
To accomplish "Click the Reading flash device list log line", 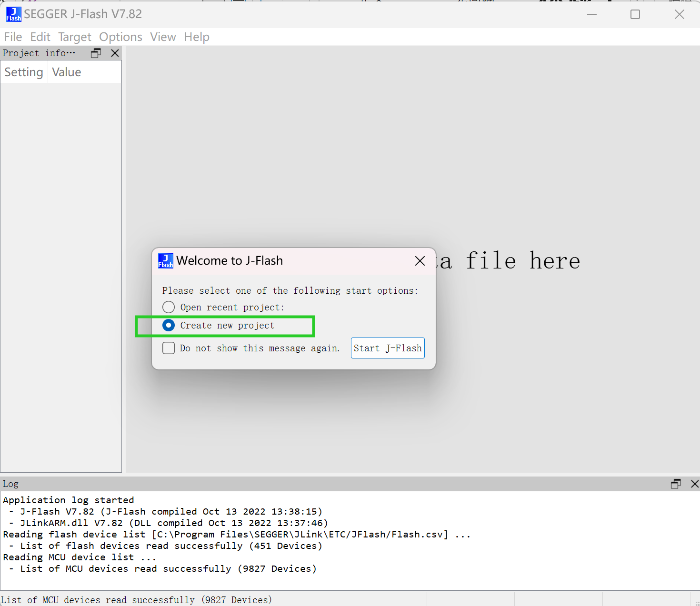I will point(237,534).
